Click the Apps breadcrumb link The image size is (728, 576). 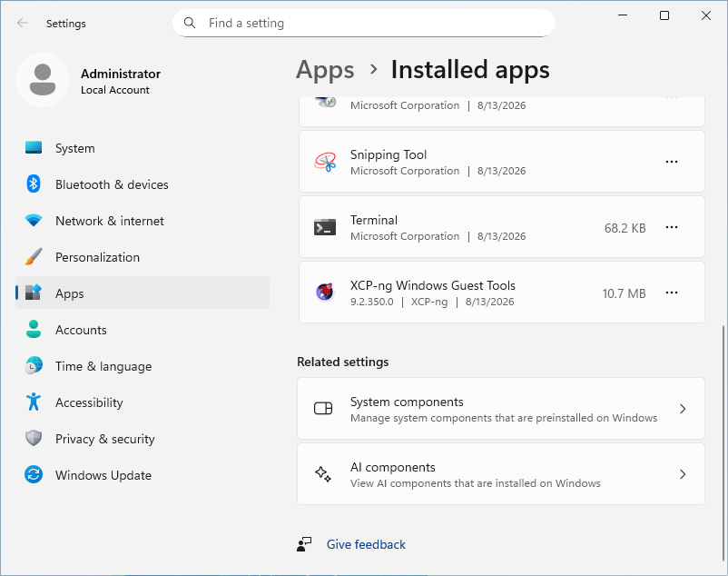325,70
